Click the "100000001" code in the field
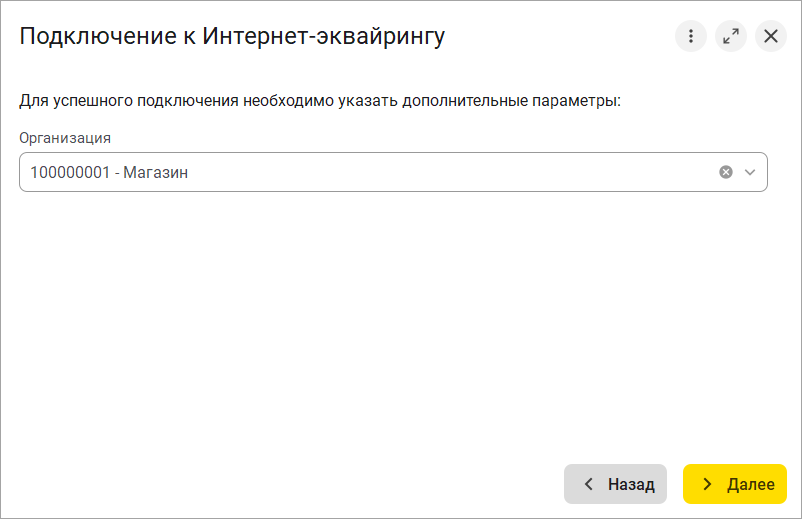 67,172
